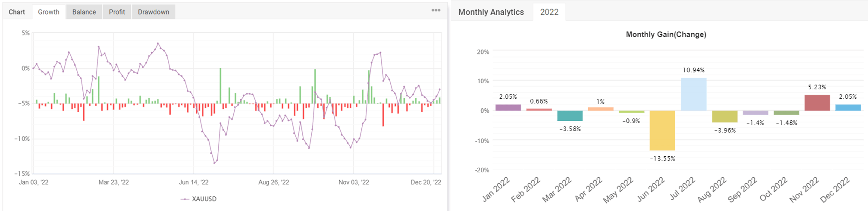Click the Feb 2022 pink gain bar
Screen dimensions: 868x211
(539, 110)
